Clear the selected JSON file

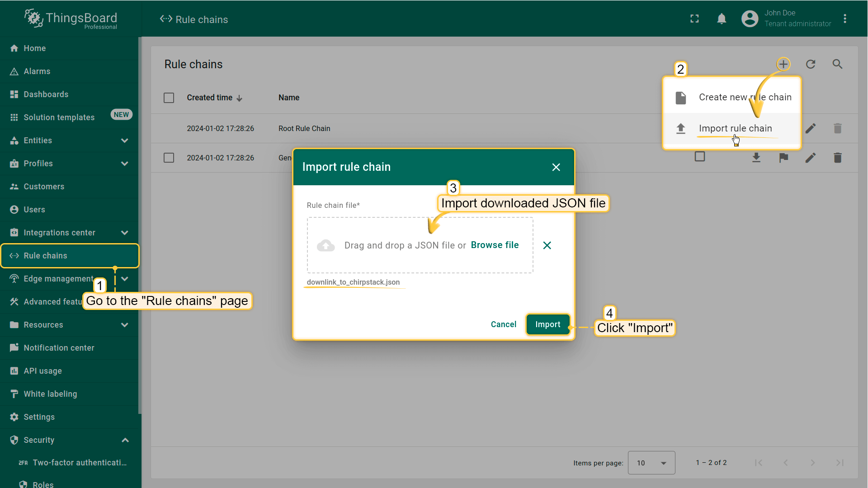pos(547,245)
